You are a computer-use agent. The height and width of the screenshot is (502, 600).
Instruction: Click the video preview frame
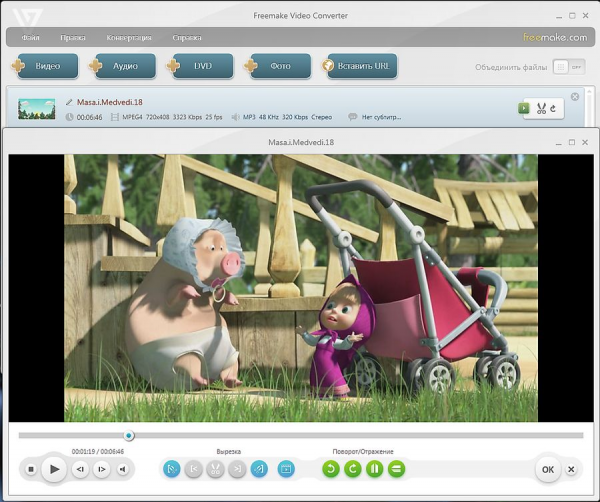301,288
